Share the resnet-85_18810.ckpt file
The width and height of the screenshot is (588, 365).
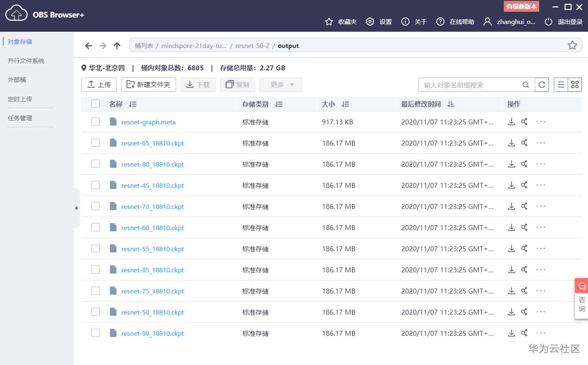(x=524, y=269)
